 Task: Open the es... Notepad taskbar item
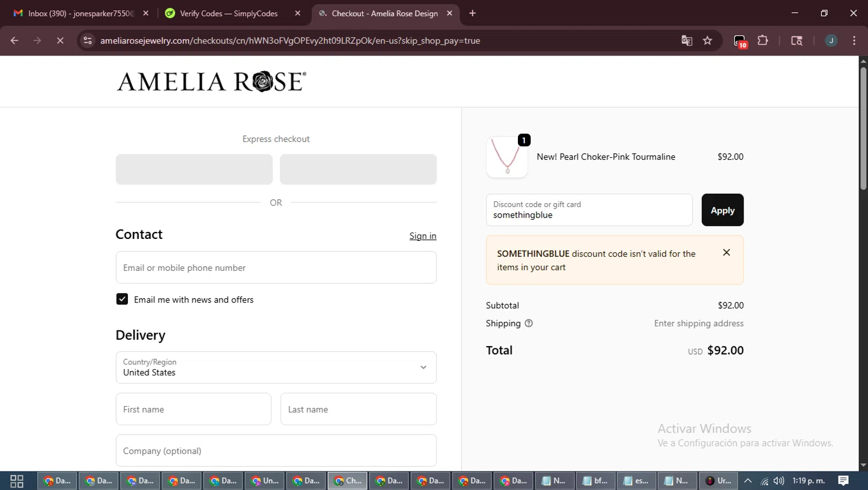pyautogui.click(x=637, y=481)
